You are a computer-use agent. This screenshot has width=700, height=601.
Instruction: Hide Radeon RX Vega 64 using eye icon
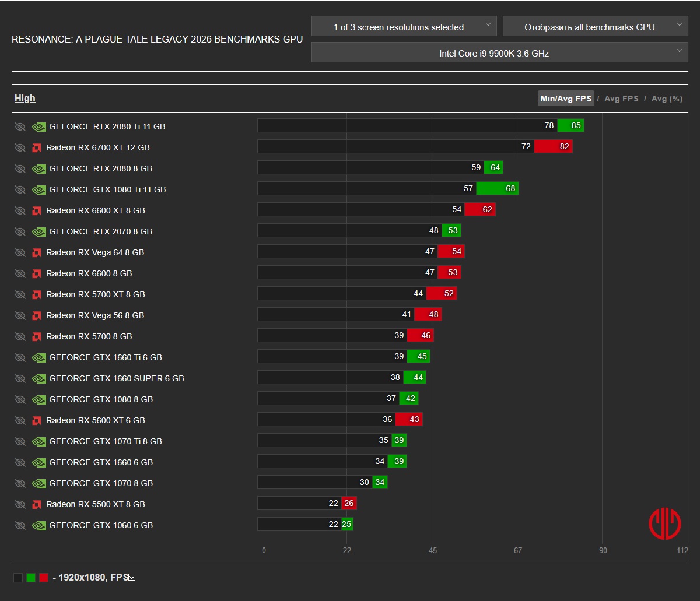(20, 252)
